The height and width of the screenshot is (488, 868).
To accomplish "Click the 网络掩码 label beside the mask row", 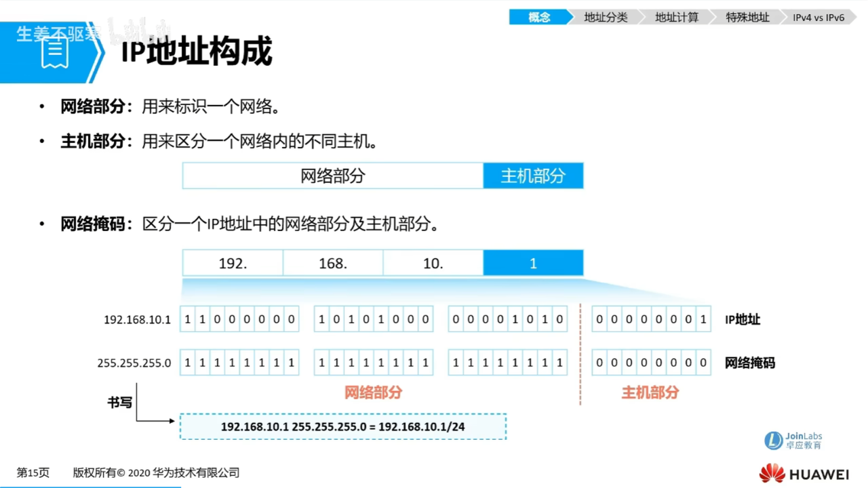I will [x=750, y=363].
